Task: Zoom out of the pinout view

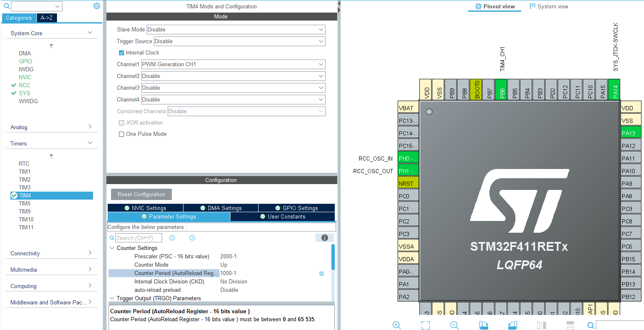Action: (x=455, y=325)
